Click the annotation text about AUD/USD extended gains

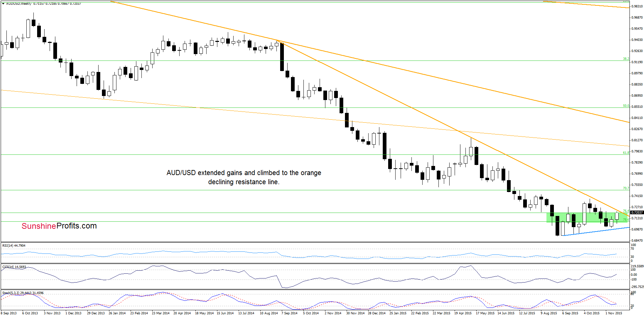tap(244, 177)
